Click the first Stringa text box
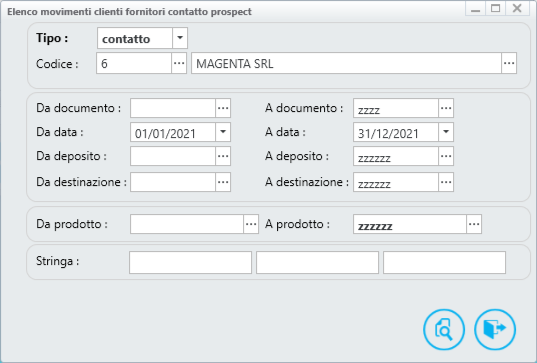Viewport: 537px width, 363px height. coord(190,263)
